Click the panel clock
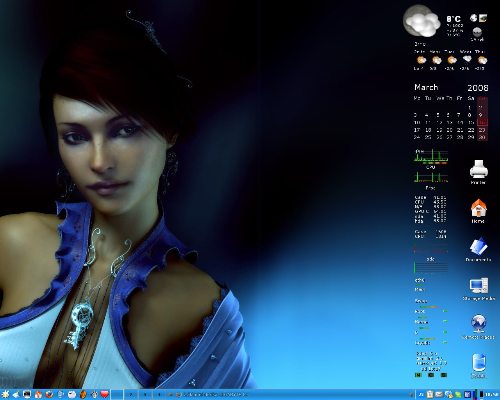The height and width of the screenshot is (400, 500). click(x=492, y=395)
